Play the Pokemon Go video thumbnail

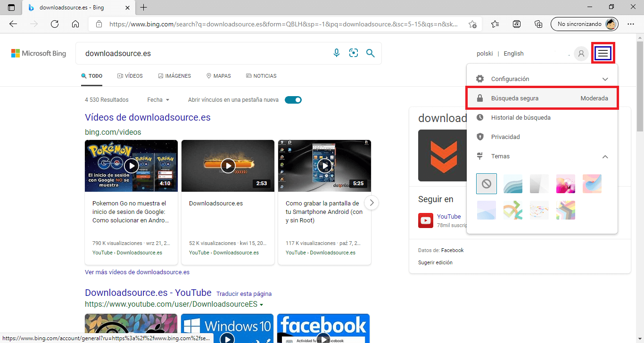pyautogui.click(x=131, y=166)
